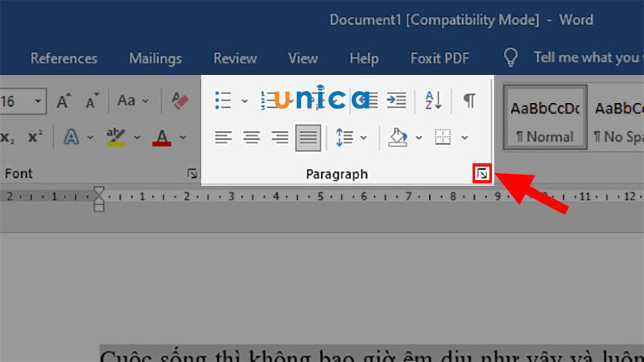Viewport: 644px width, 362px height.
Task: Switch to the Review tab
Action: tap(235, 58)
